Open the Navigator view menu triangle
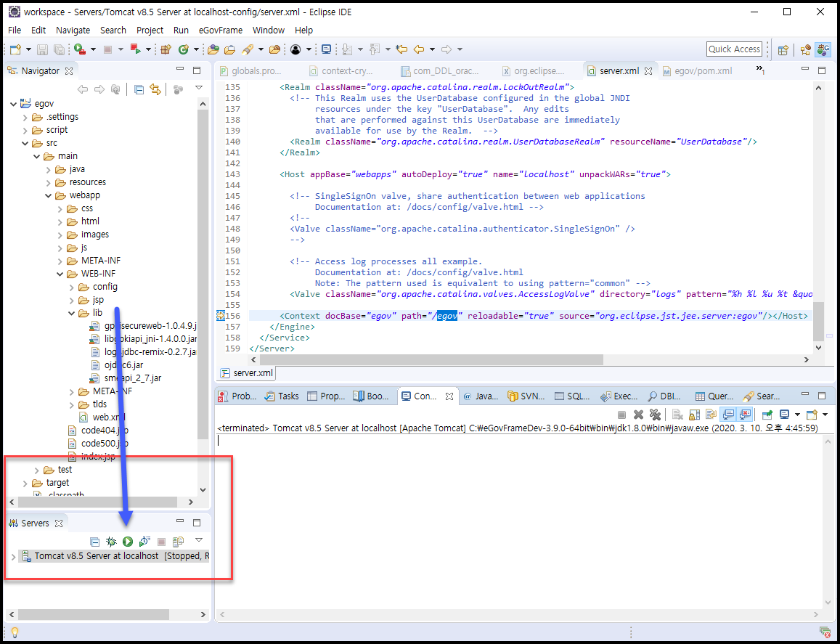 coord(199,88)
